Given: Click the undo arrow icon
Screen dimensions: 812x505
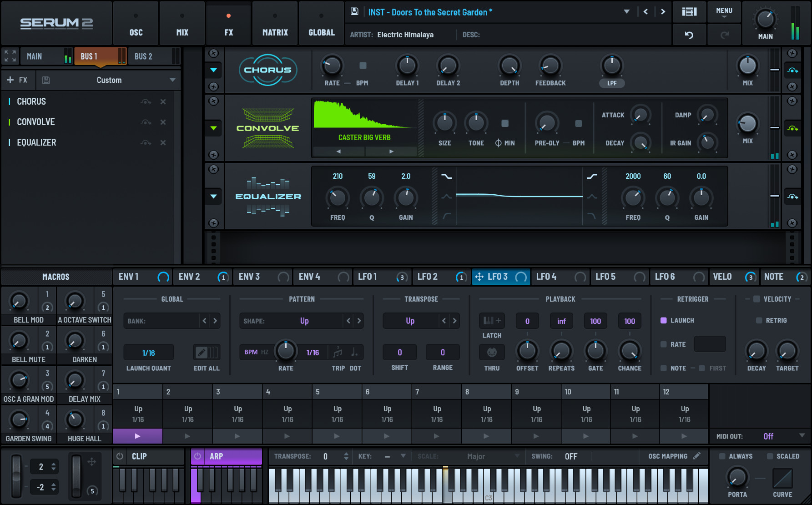Looking at the screenshot, I should (x=689, y=35).
